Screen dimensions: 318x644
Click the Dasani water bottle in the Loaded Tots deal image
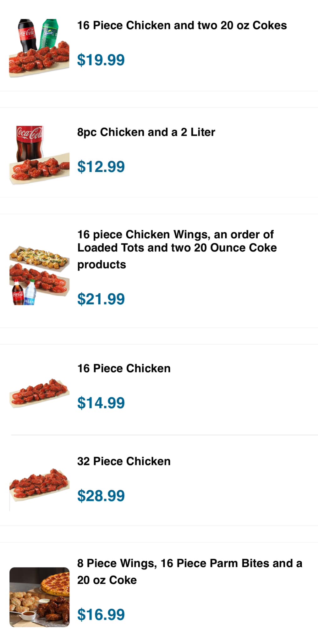pos(30,293)
